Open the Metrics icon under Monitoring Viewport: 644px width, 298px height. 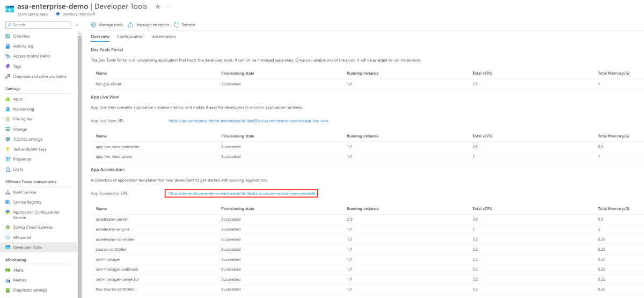[8, 280]
